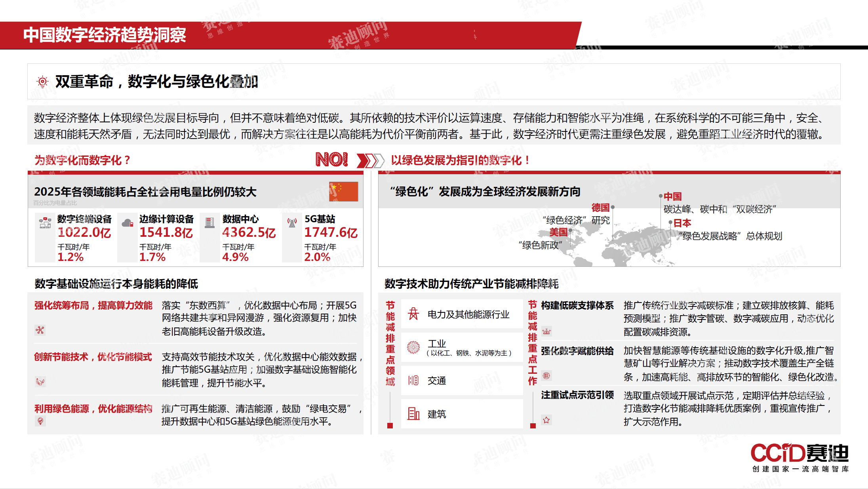Click red heading 创新节能技术，优化节能模式
Viewport: 868px width, 489px height.
pos(93,357)
